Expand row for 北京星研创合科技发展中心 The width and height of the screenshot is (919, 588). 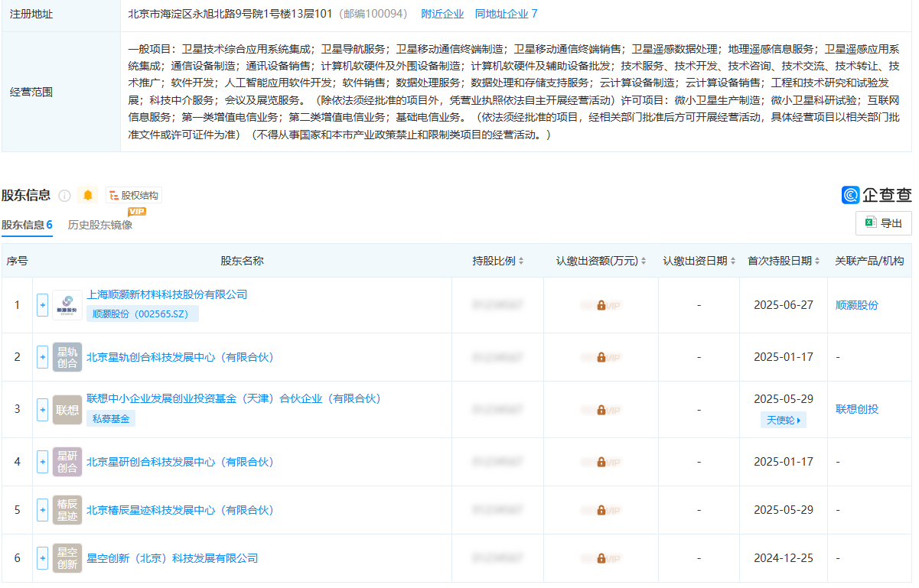42,462
